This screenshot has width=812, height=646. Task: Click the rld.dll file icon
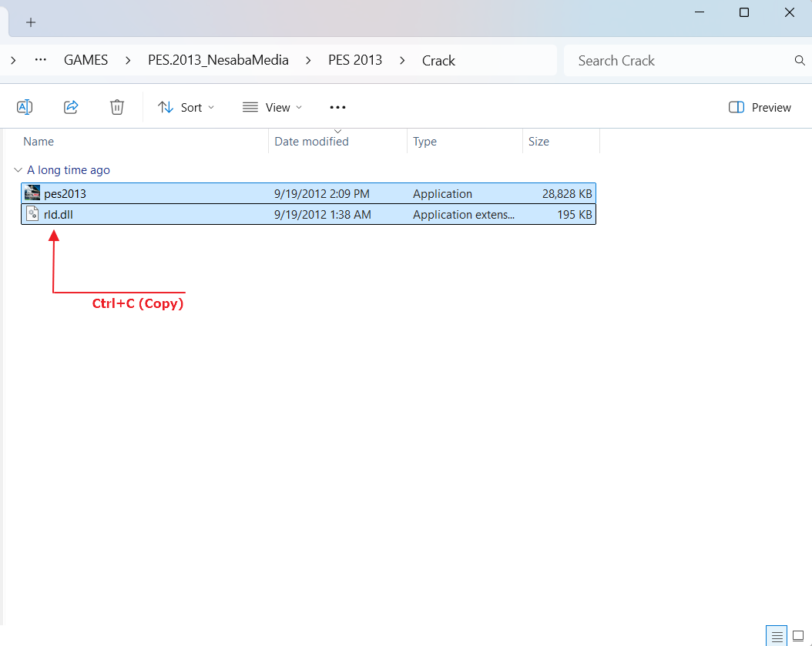pyautogui.click(x=32, y=213)
